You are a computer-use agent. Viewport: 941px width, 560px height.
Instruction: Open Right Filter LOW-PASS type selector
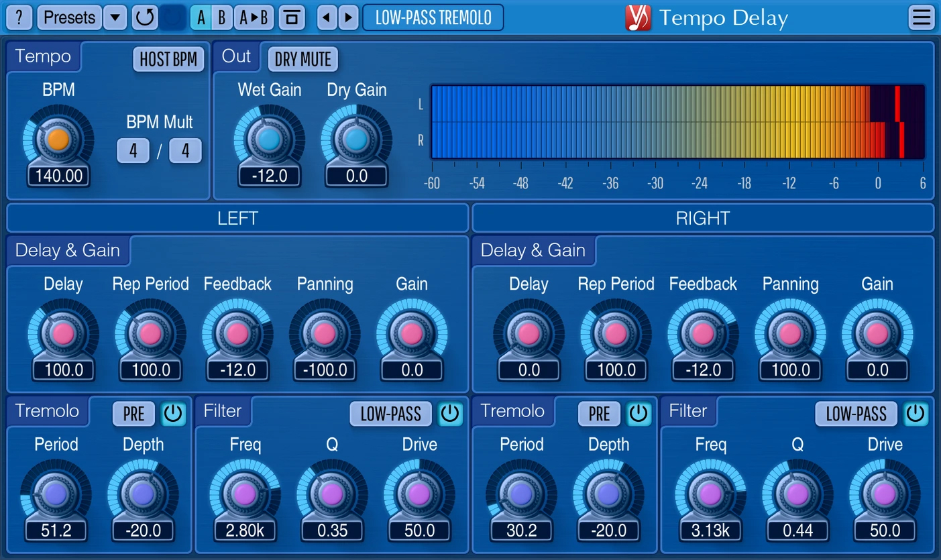(856, 414)
